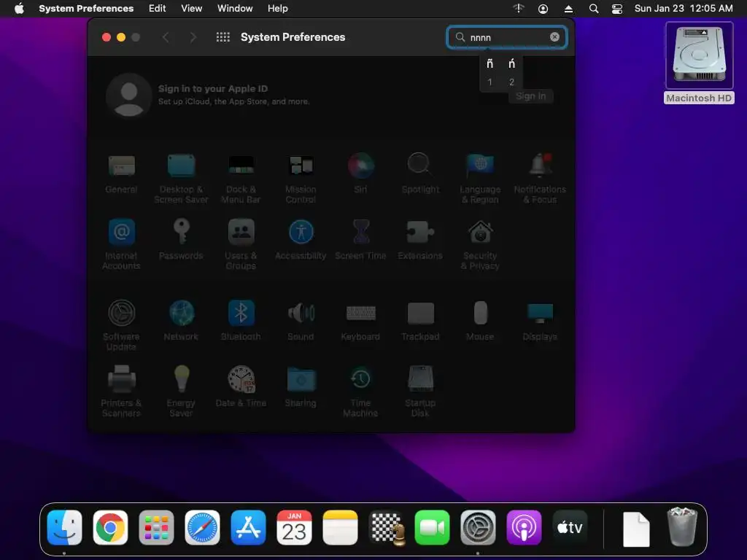Click the Apple ID avatar picture
The width and height of the screenshot is (747, 560).
[x=128, y=96]
